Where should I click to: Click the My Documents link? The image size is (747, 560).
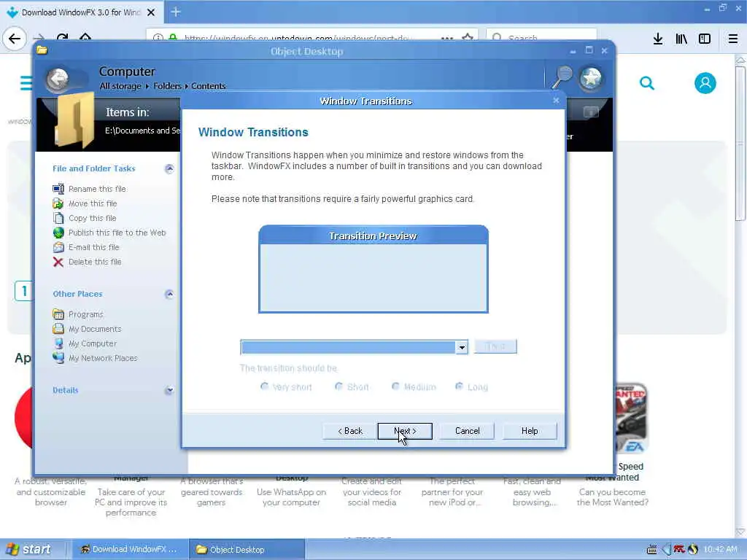pos(95,329)
